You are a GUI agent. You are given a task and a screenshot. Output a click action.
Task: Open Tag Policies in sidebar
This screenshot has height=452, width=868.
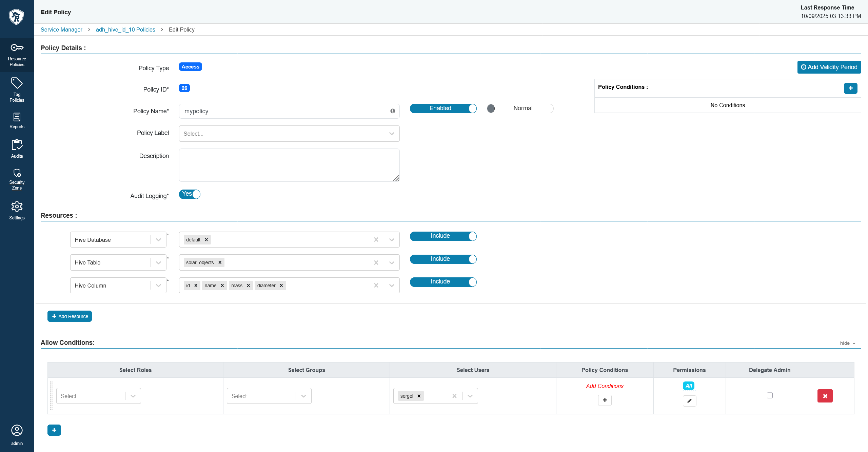(x=17, y=90)
